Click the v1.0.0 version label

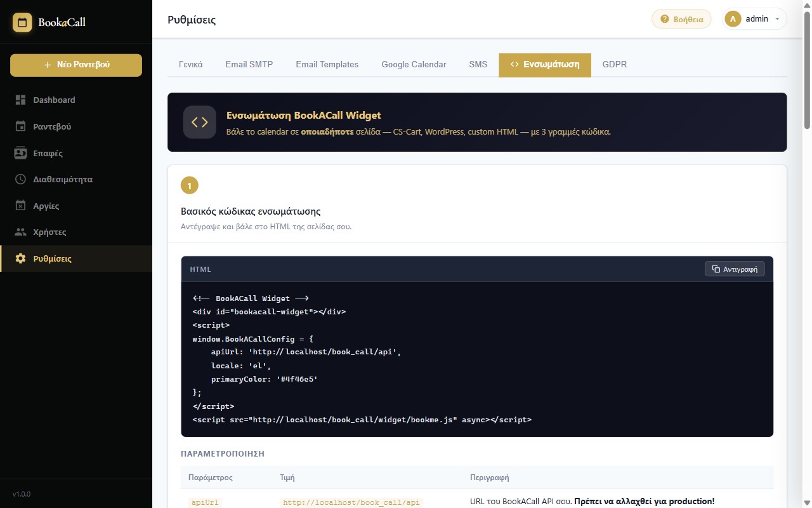point(22,494)
